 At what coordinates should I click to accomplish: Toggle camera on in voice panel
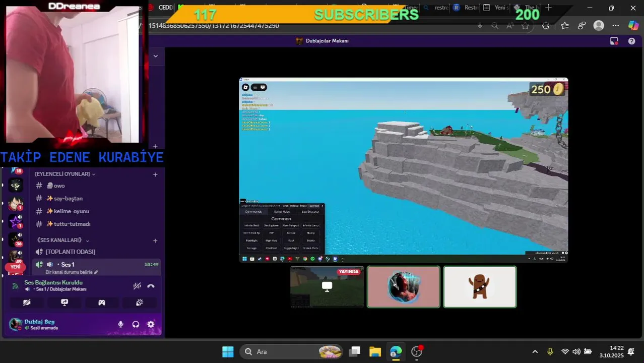point(27,302)
